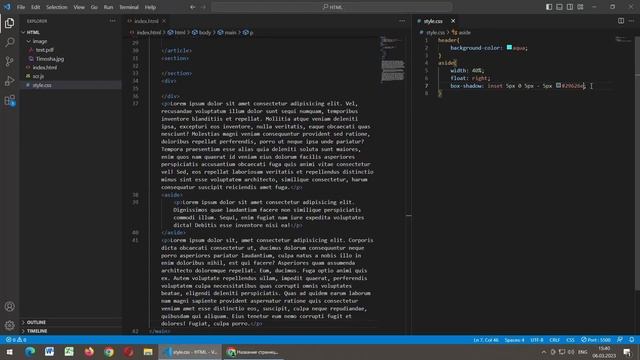
Task: Click CSS language mode in status bar
Action: 570,340
